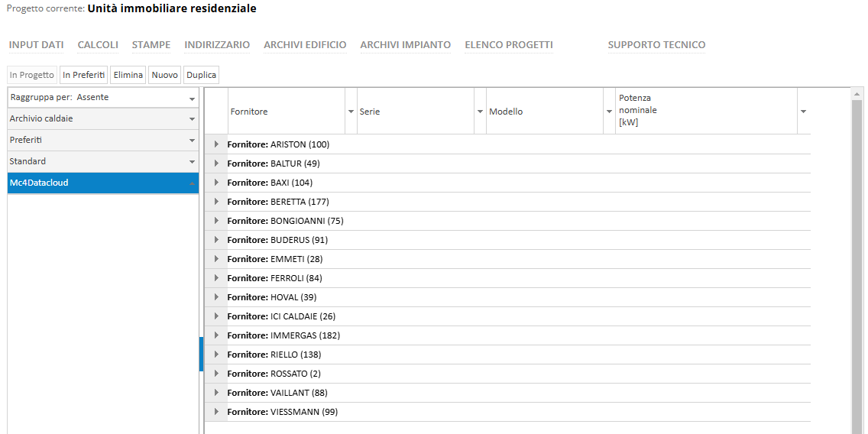Open the Potenza nominale column filter dropdown

click(803, 112)
